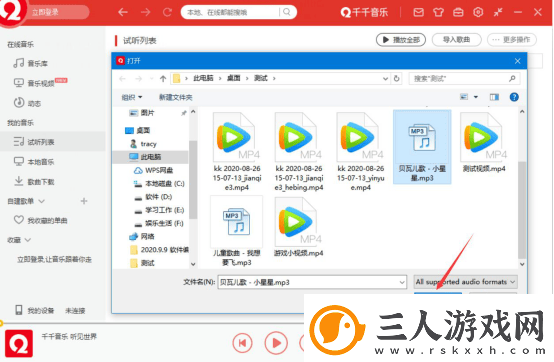Open 音乐库 in sidebar
Screen dimensions: 554x362
pyautogui.click(x=37, y=64)
